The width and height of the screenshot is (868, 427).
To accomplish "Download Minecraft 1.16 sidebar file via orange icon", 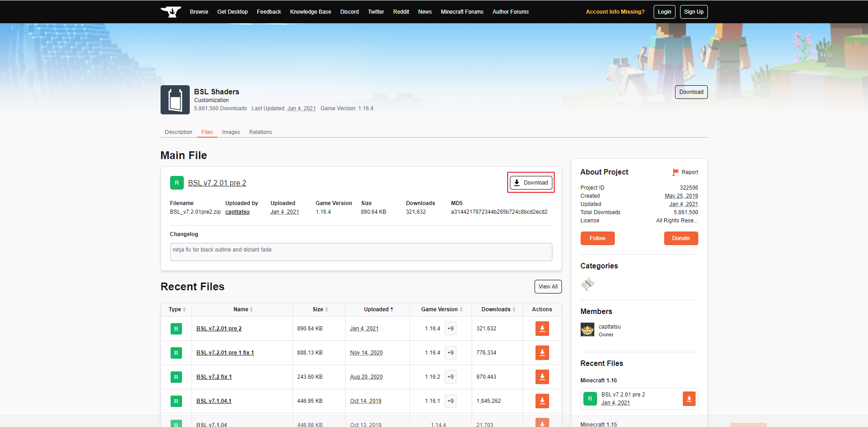I will coord(689,399).
